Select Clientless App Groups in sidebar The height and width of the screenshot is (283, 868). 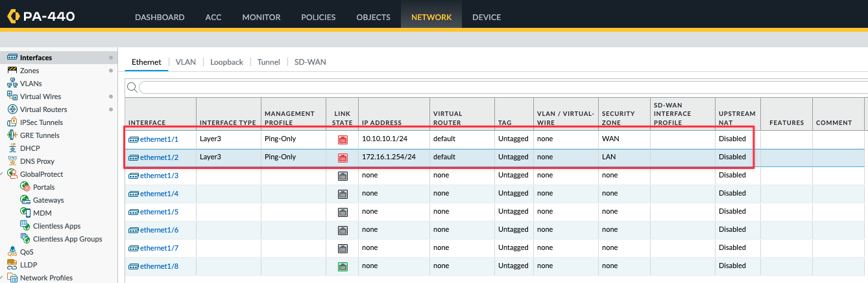67,239
